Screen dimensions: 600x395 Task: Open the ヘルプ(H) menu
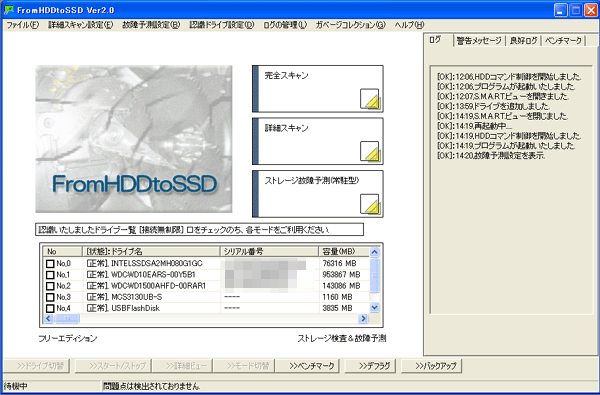click(409, 25)
